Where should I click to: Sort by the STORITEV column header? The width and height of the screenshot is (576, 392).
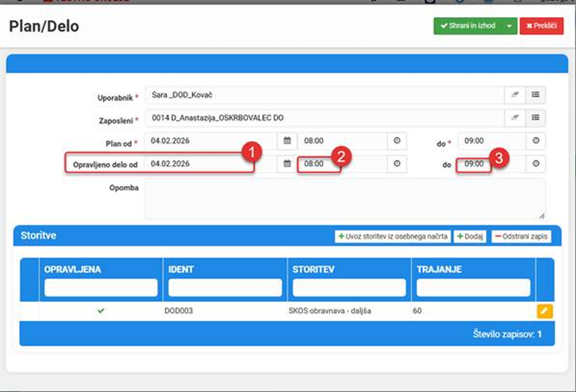coord(313,270)
